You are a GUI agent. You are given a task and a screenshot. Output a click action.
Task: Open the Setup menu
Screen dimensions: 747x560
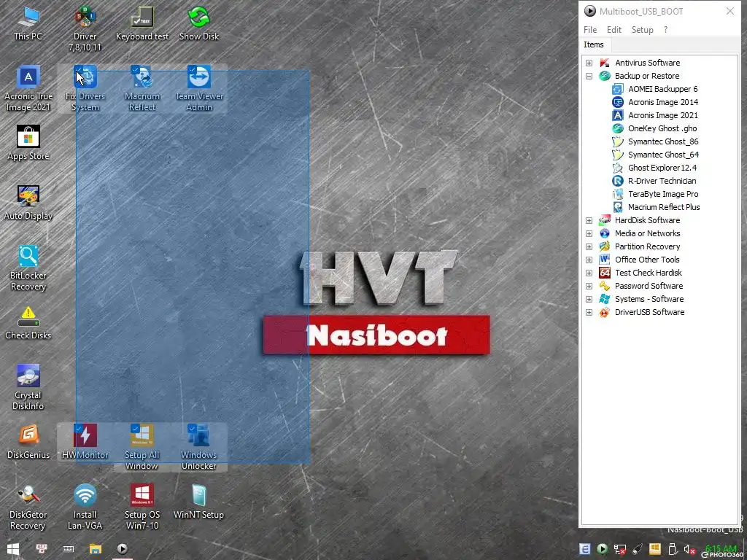[x=642, y=29]
